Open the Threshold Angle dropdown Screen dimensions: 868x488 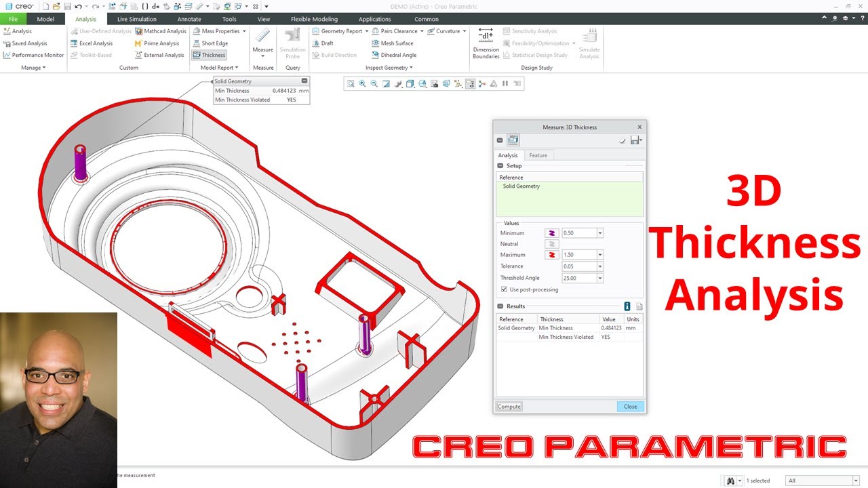point(600,278)
